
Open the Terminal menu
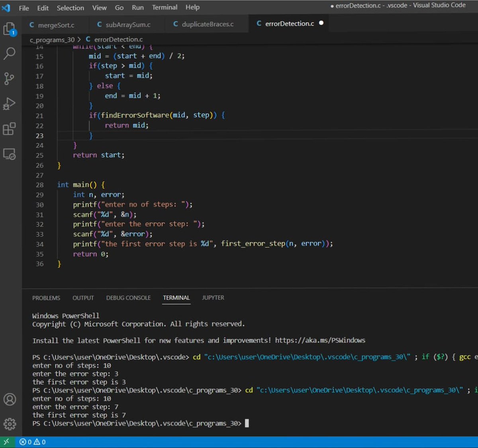[x=164, y=7]
